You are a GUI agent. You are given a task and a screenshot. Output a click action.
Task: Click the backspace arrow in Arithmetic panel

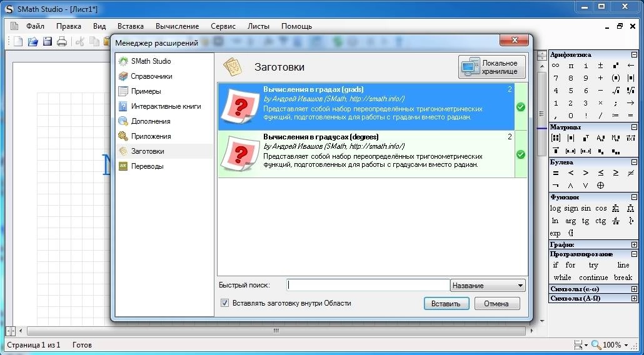[x=631, y=66]
